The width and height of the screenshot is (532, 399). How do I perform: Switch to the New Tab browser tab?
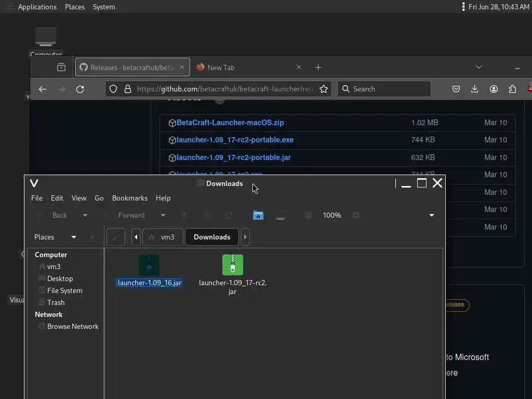pos(248,67)
